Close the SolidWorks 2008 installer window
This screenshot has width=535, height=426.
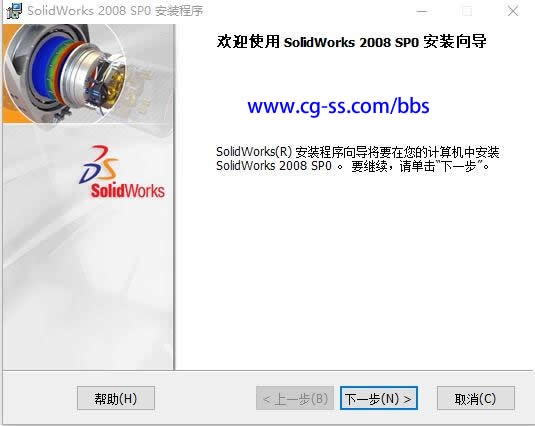click(512, 11)
